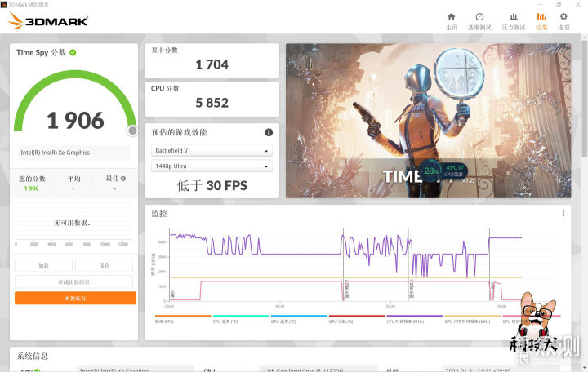Click the 显卡分数 value 1 704

[212, 64]
